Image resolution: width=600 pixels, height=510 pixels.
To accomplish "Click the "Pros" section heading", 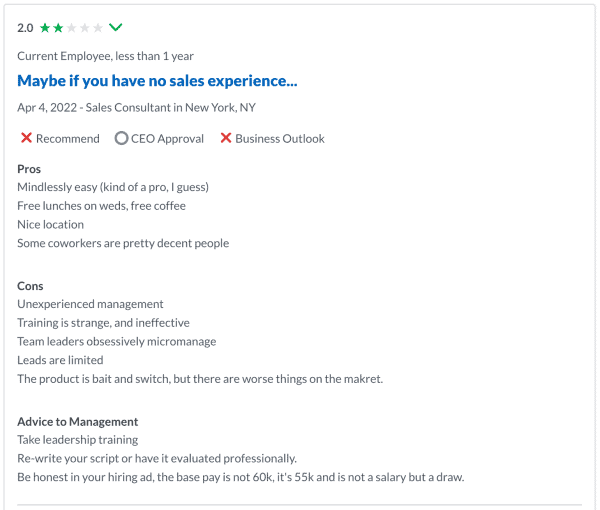I will pos(29,169).
